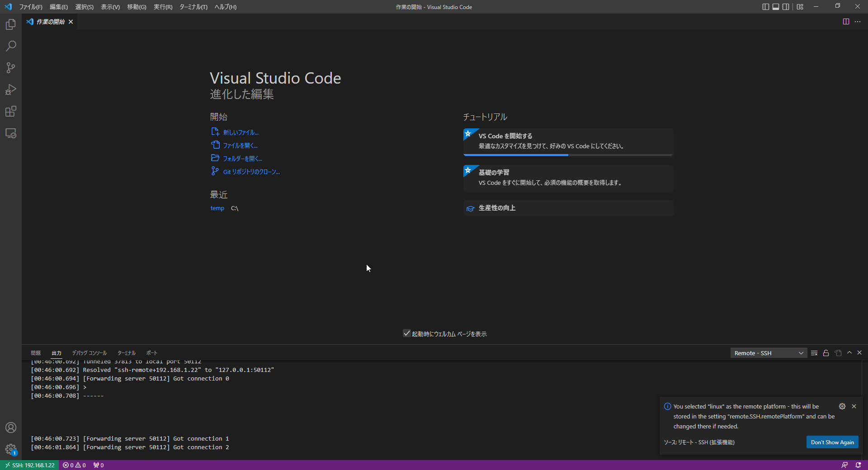Clear the output panel contents
This screenshot has height=470, width=868.
click(x=814, y=353)
